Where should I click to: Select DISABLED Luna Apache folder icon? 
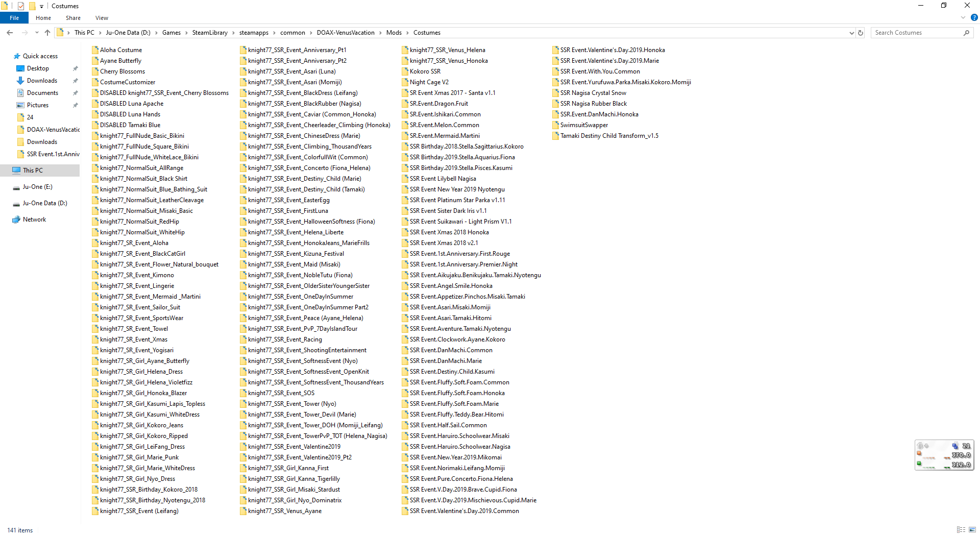[x=95, y=104]
